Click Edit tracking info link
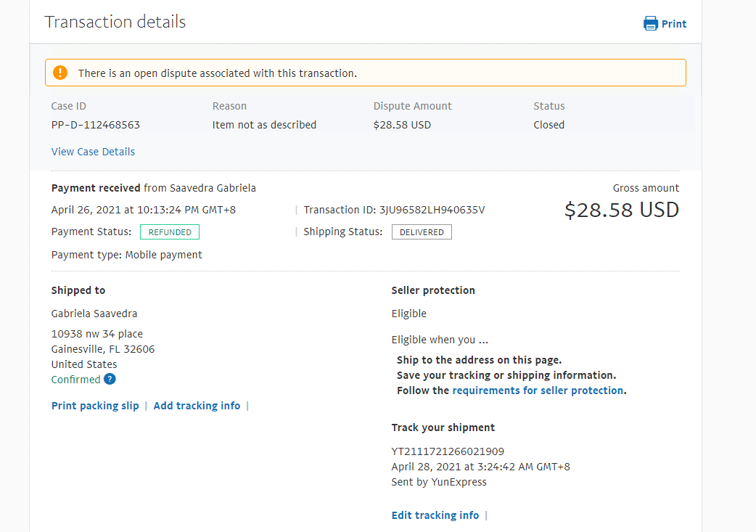This screenshot has width=756, height=532. click(435, 515)
